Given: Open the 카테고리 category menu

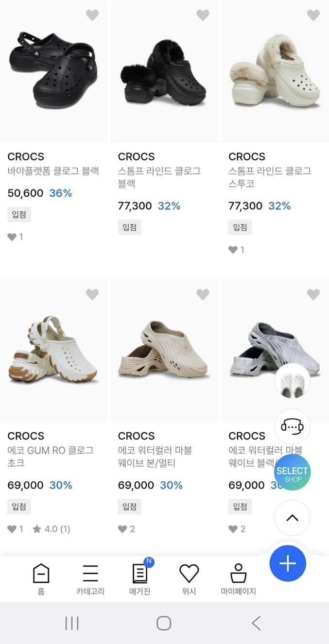Looking at the screenshot, I should point(90,579).
